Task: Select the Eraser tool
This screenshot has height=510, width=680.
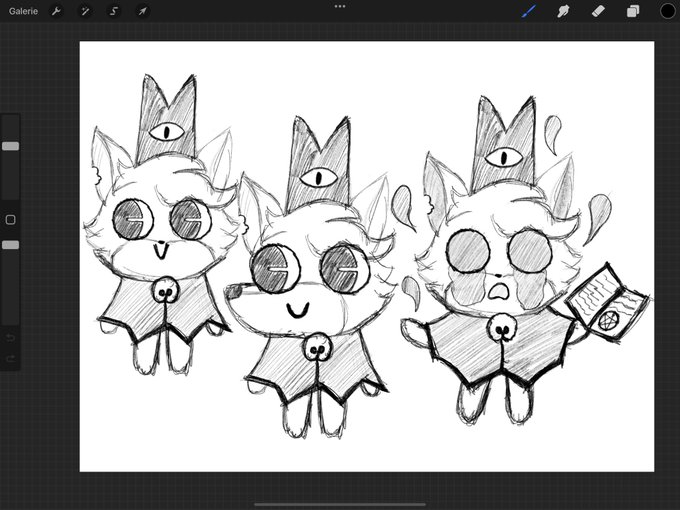Action: 598,11
